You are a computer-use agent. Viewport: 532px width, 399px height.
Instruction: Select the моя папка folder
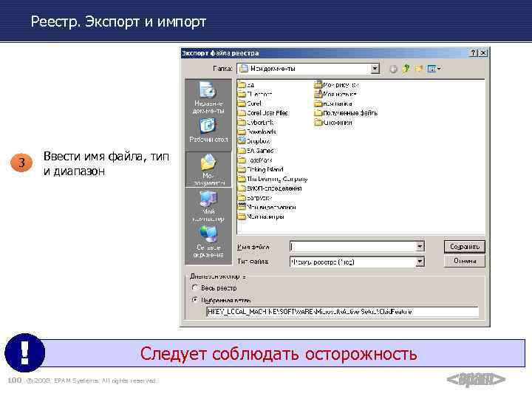333,103
